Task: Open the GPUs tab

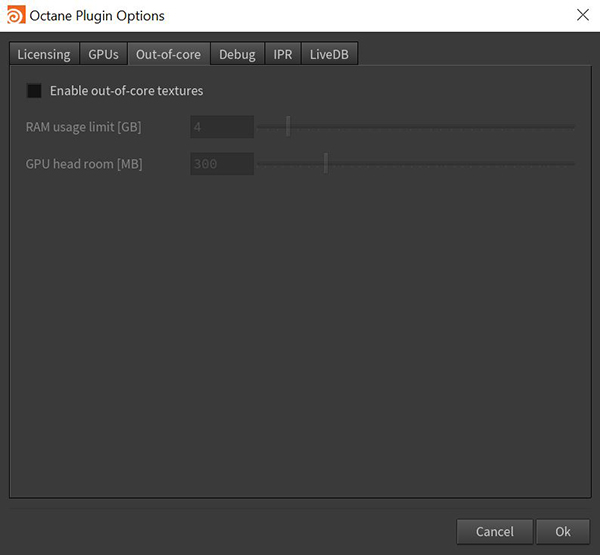Action: click(103, 55)
